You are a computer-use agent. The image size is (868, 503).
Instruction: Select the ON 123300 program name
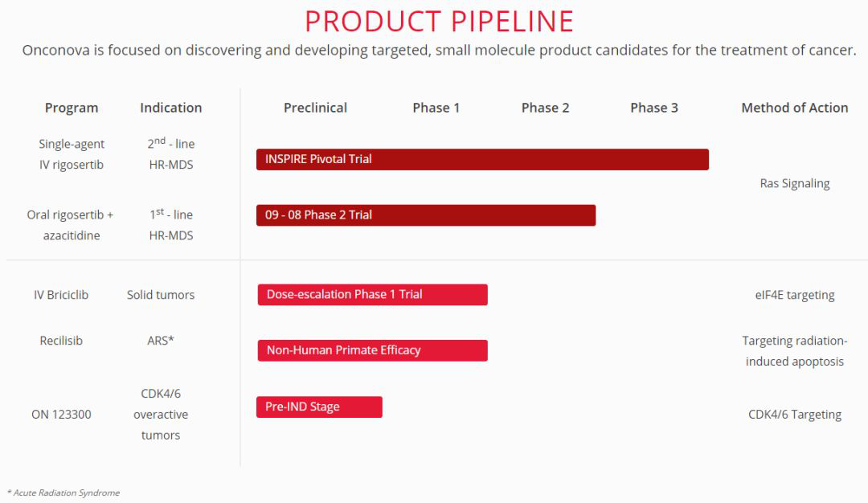(61, 415)
